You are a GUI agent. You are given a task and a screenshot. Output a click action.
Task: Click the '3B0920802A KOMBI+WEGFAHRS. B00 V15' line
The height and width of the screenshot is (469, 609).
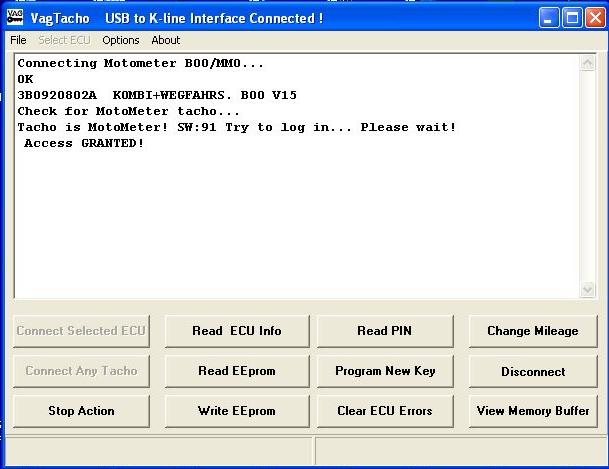(x=157, y=95)
